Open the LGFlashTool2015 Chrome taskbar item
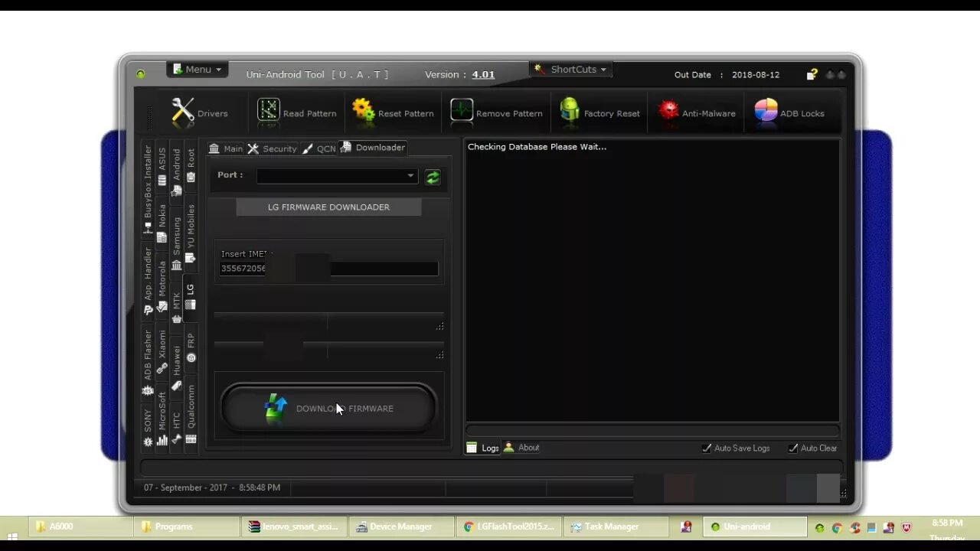Viewport: 980px width, 551px height. point(510,527)
